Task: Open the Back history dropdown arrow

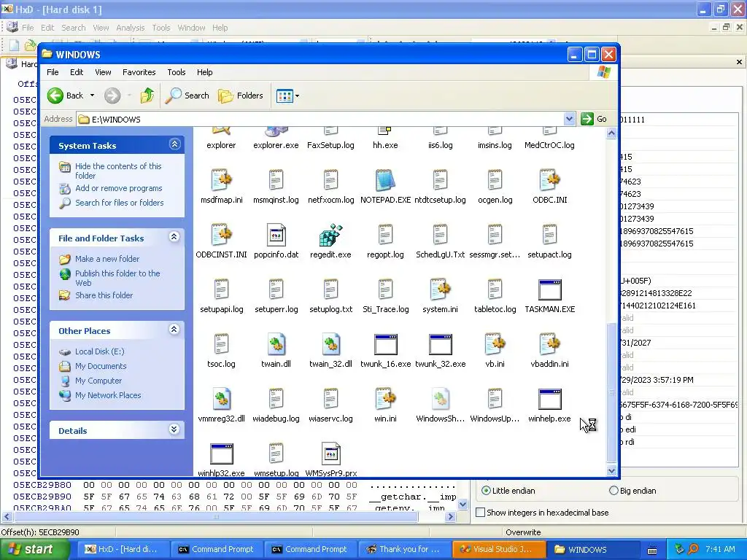Action: coord(93,96)
